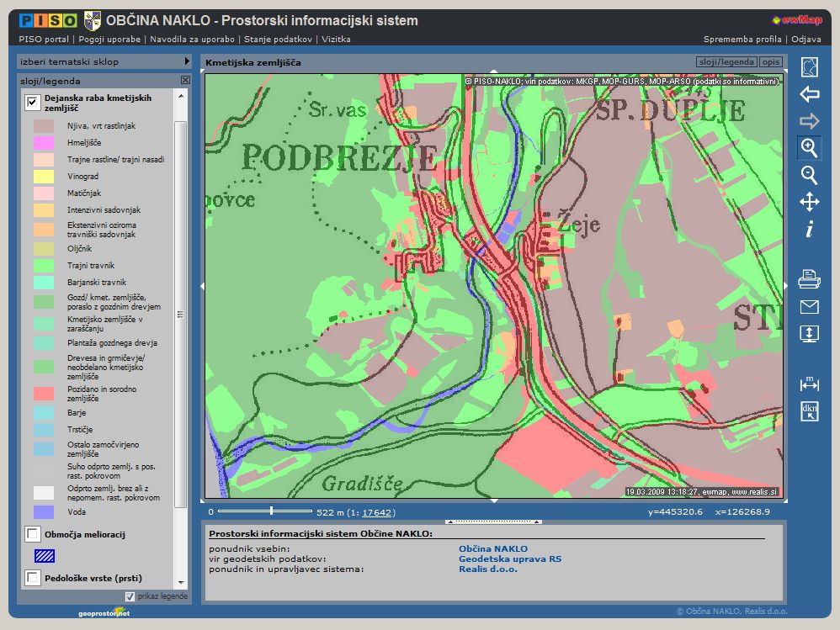Select the zoom in tool
This screenshot has width=840, height=630.
coord(809,148)
